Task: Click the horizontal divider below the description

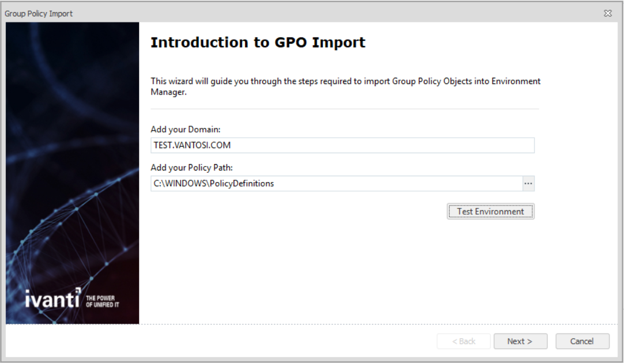Action: point(344,109)
